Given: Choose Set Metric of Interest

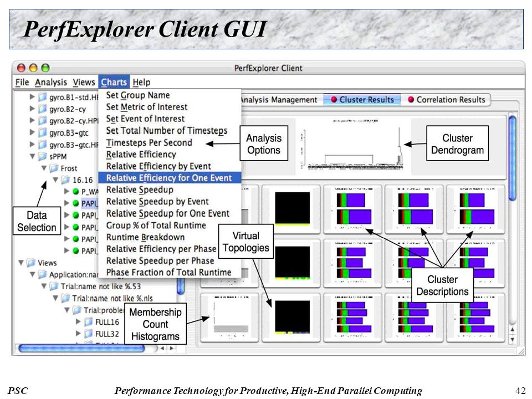Looking at the screenshot, I should 146,107.
